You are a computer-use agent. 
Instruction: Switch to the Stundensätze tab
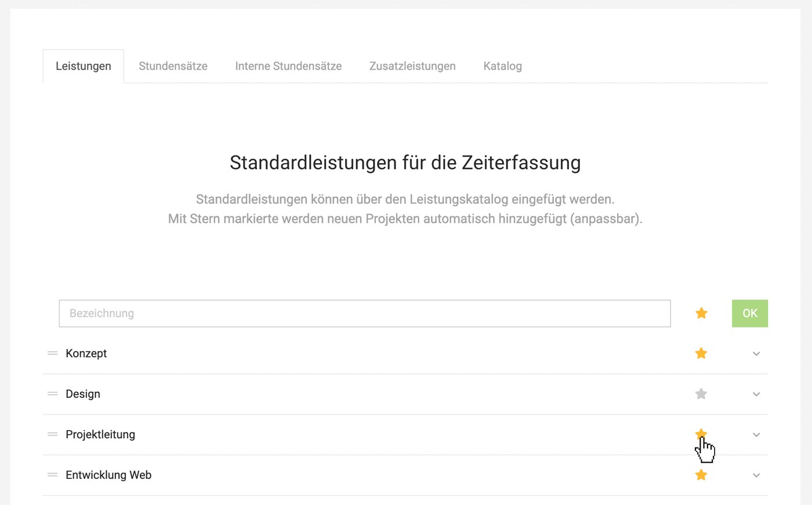pyautogui.click(x=173, y=66)
